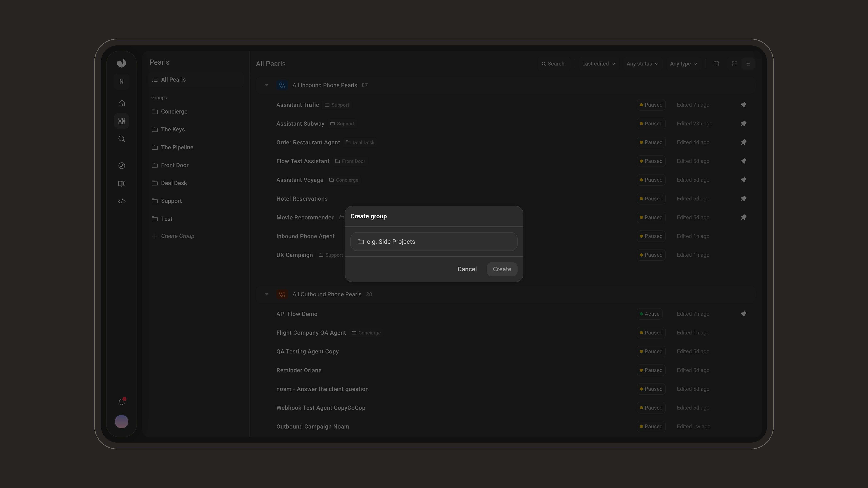Viewport: 868px width, 488px height.
Task: Click Active status of API Flow Demo
Action: [649, 314]
